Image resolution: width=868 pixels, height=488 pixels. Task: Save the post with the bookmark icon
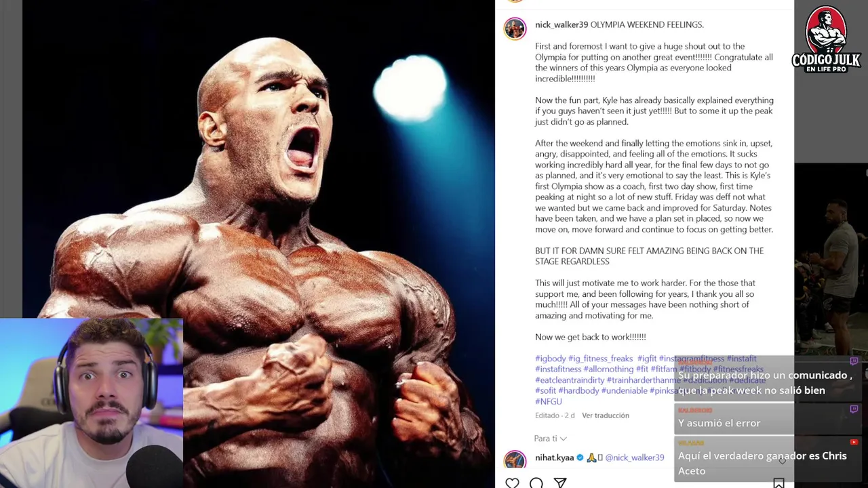pyautogui.click(x=778, y=483)
